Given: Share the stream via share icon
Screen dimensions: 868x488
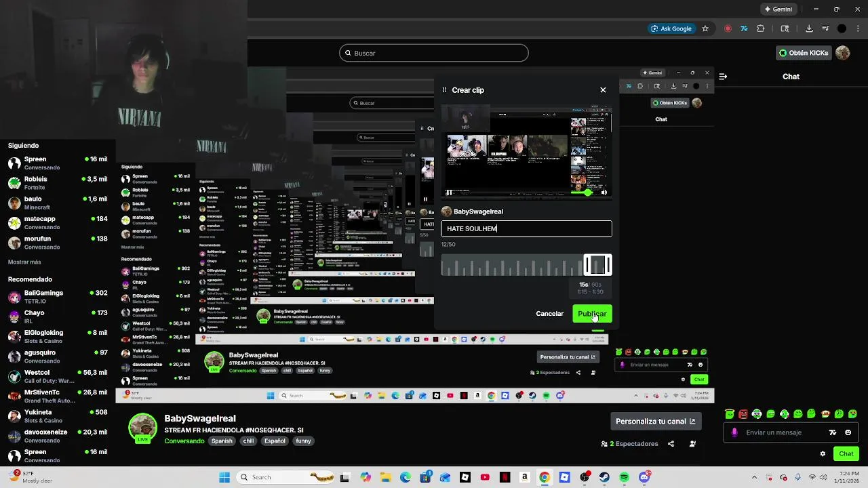Looking at the screenshot, I should coord(671,444).
